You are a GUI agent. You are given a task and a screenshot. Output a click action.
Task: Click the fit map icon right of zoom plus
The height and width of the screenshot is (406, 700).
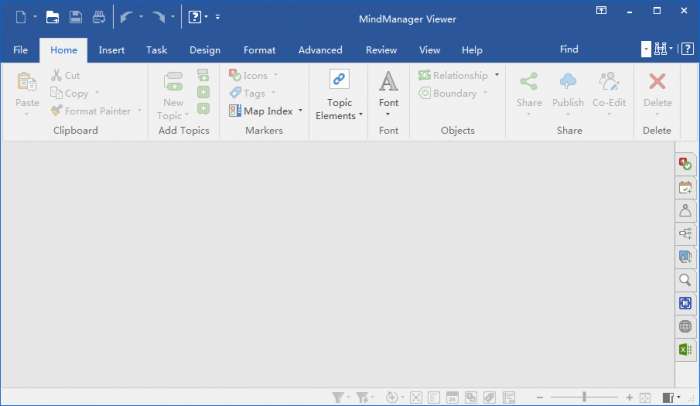click(646, 397)
